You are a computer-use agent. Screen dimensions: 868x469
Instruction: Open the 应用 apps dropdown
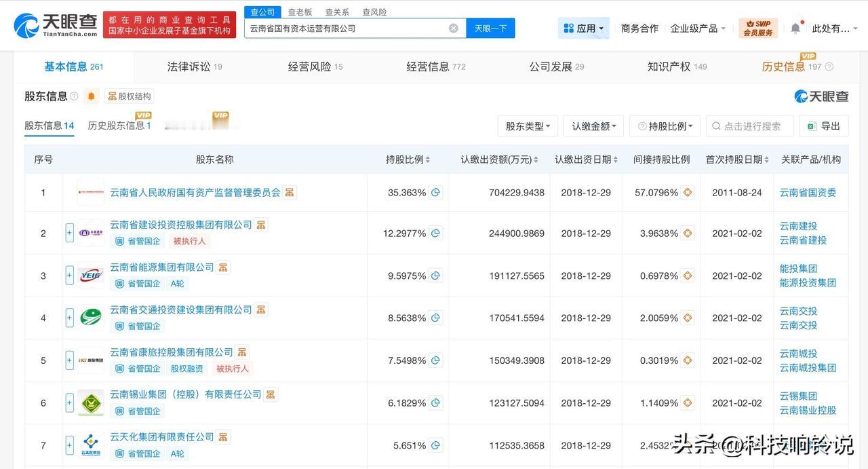(x=584, y=29)
